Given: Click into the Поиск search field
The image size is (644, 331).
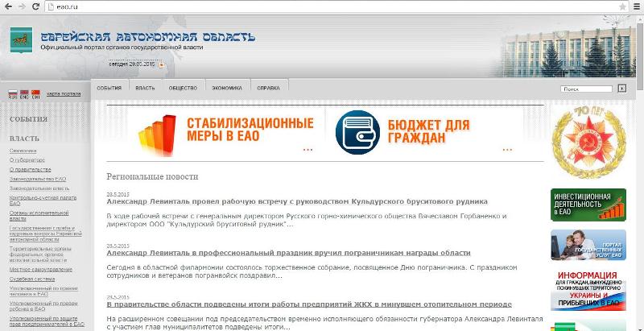Looking at the screenshot, I should pos(585,89).
